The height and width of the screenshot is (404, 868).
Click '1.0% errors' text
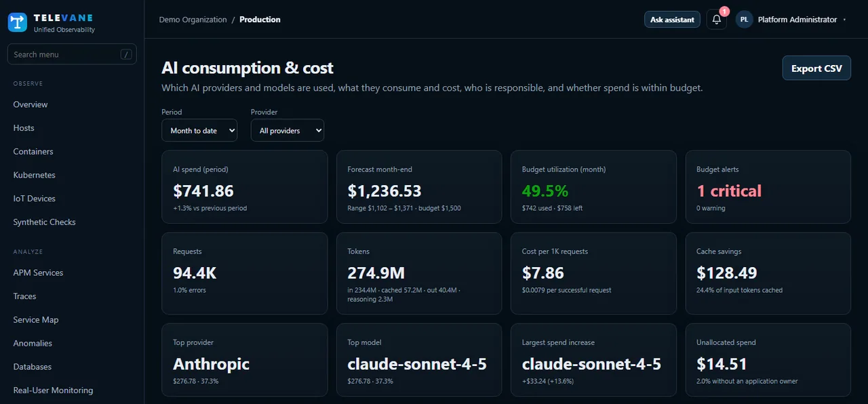tap(189, 290)
